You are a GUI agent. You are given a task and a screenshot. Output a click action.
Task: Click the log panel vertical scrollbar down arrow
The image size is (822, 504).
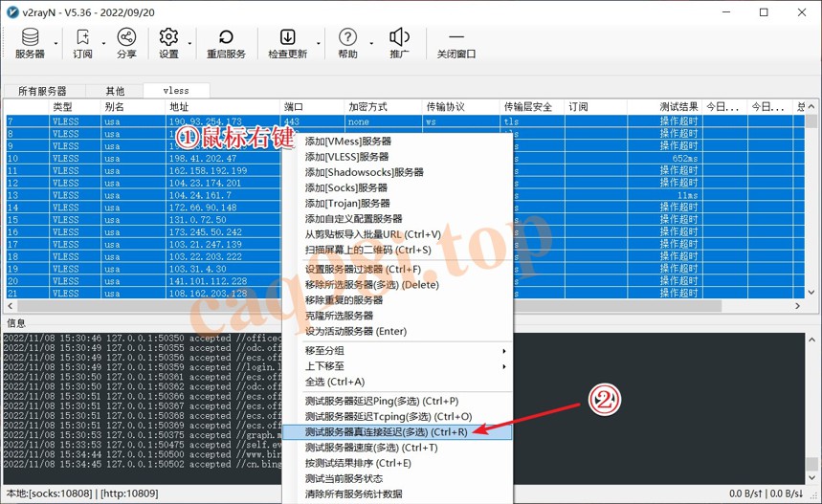point(811,478)
